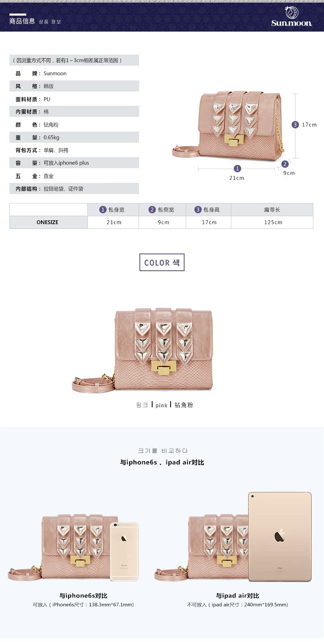Click the pink color label text

coord(162,405)
